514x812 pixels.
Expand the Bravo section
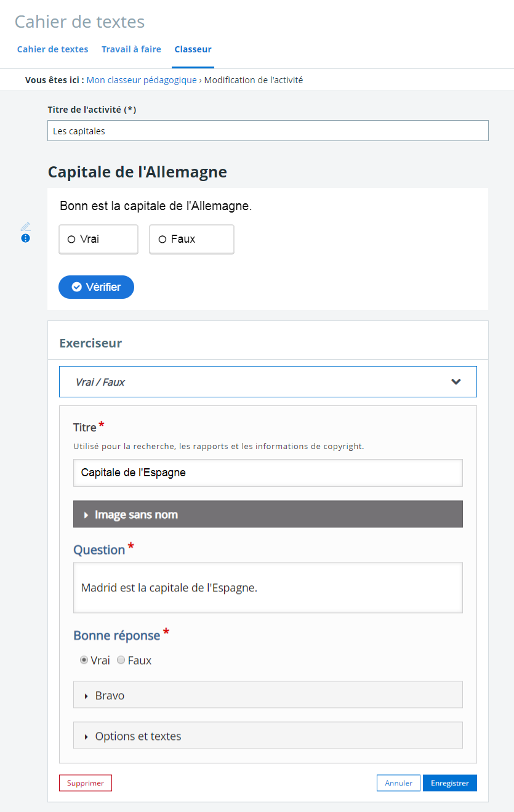click(x=268, y=695)
